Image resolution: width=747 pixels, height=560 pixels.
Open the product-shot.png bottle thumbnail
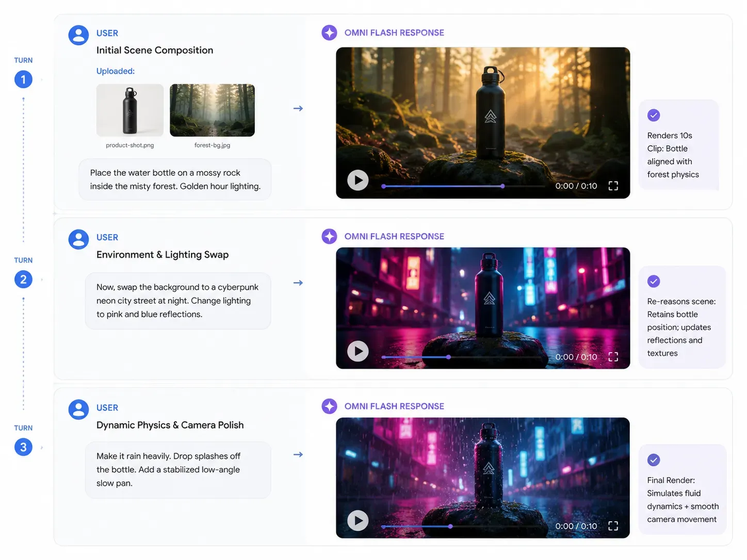tap(130, 110)
